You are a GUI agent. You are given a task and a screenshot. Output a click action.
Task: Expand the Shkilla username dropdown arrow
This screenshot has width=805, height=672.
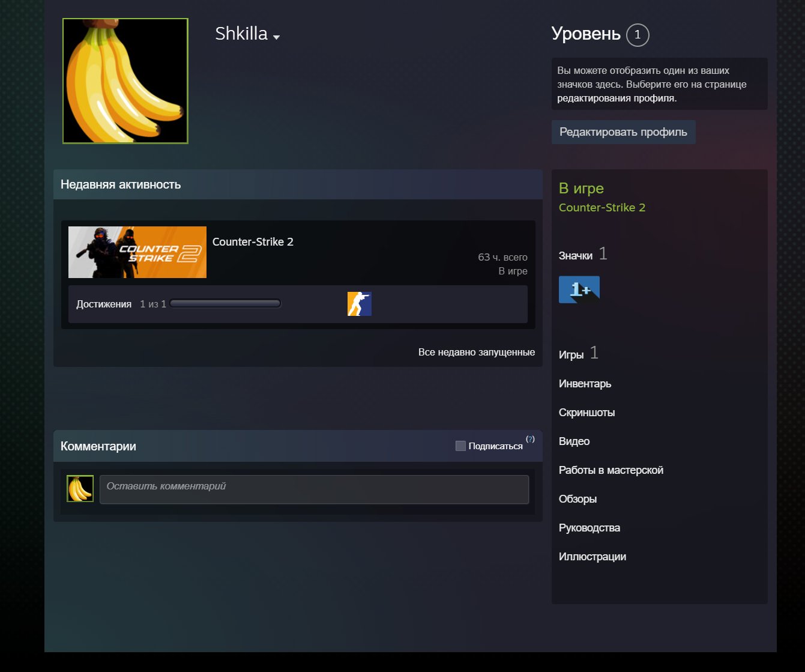click(276, 37)
